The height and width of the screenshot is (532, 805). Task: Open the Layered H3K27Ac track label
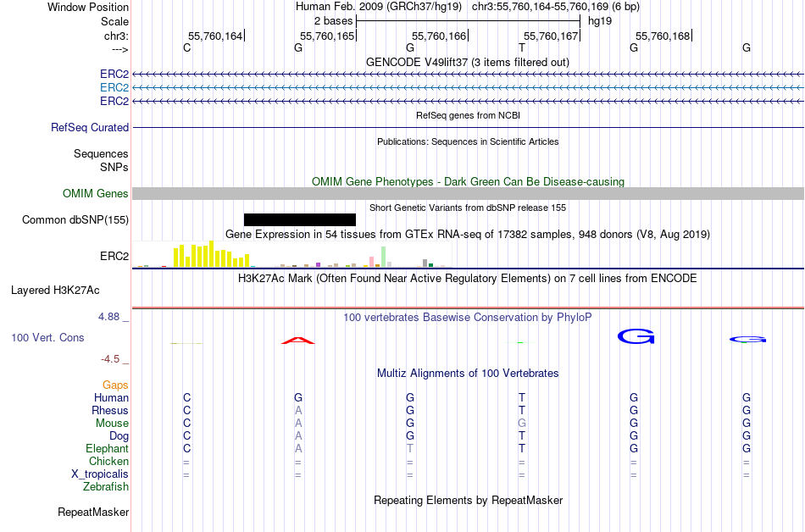coord(55,291)
